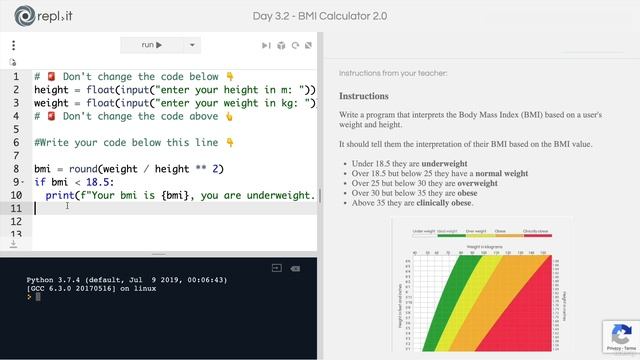The height and width of the screenshot is (360, 640).
Task: Open the three-dot editor menu
Action: coord(13,45)
